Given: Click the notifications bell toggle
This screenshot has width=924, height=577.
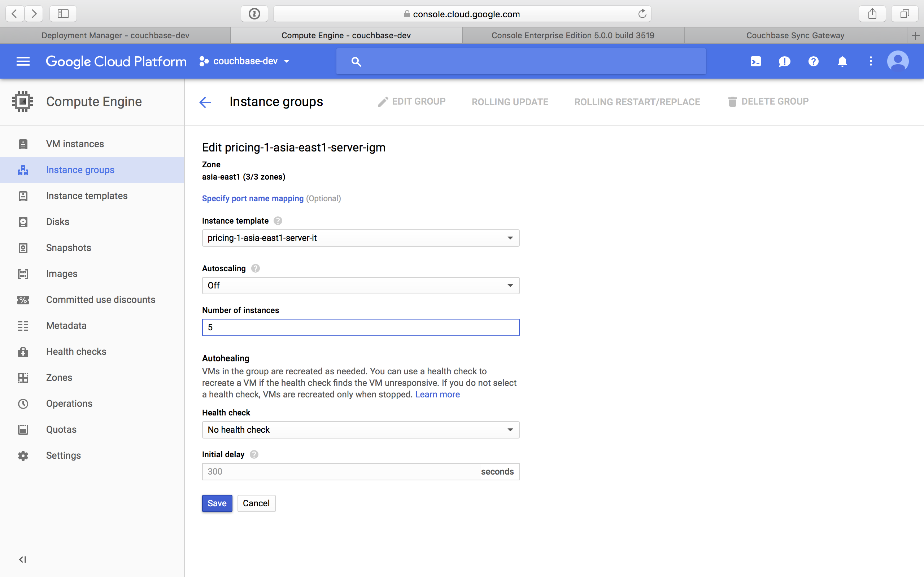Looking at the screenshot, I should (842, 61).
